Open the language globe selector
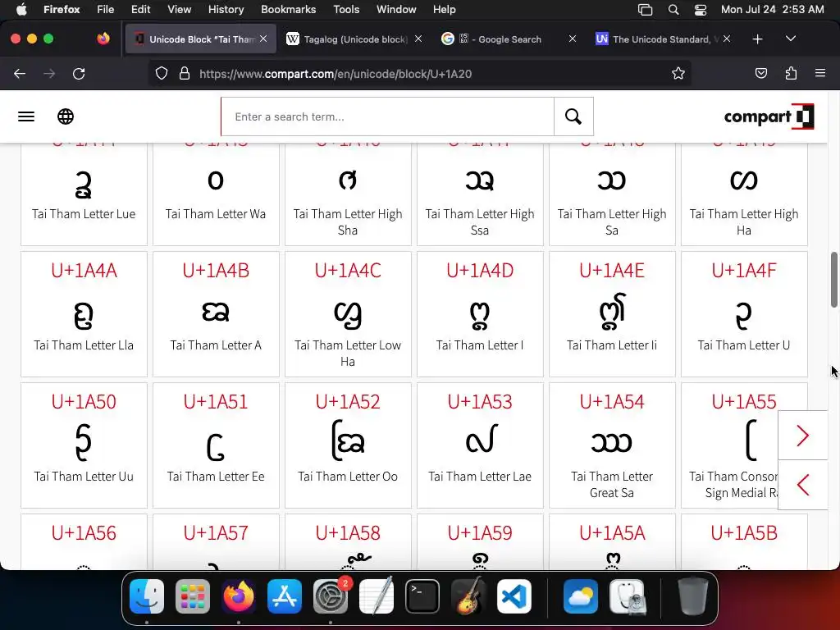The height and width of the screenshot is (630, 840). 66,116
